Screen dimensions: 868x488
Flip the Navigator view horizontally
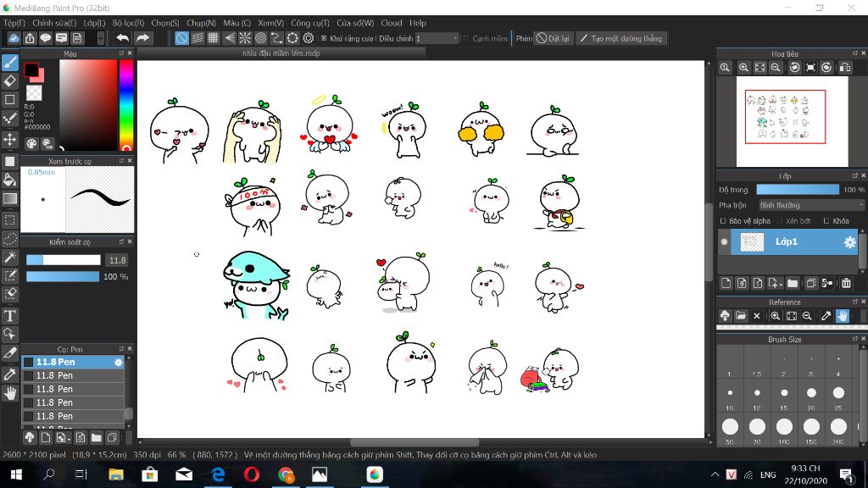coord(845,68)
